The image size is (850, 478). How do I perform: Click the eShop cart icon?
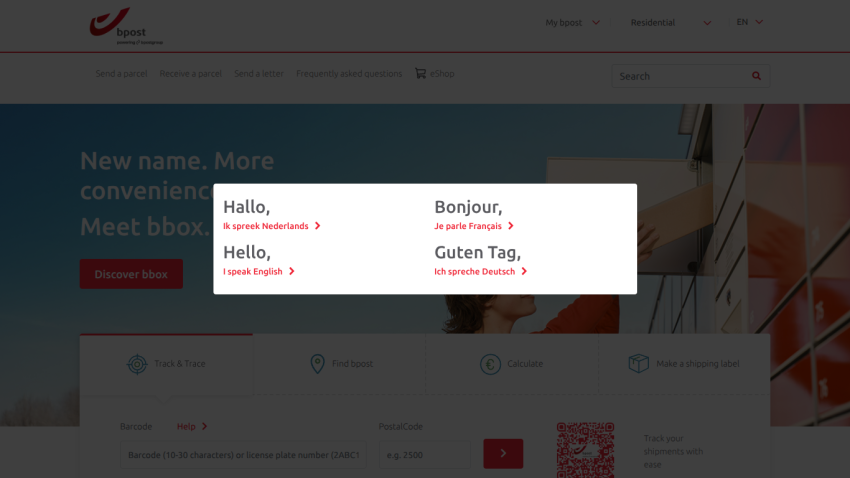[420, 73]
